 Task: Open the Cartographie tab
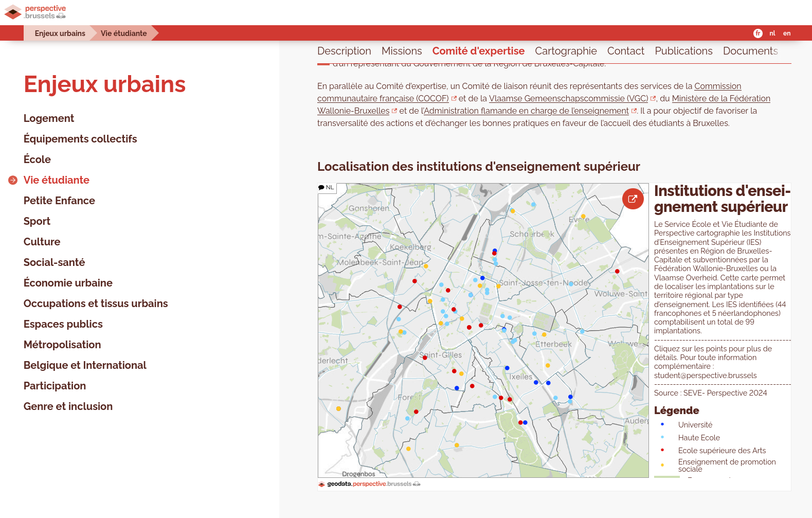[566, 51]
